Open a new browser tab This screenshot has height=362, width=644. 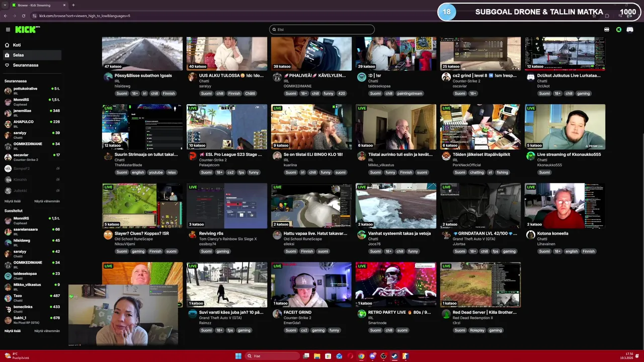pyautogui.click(x=73, y=5)
